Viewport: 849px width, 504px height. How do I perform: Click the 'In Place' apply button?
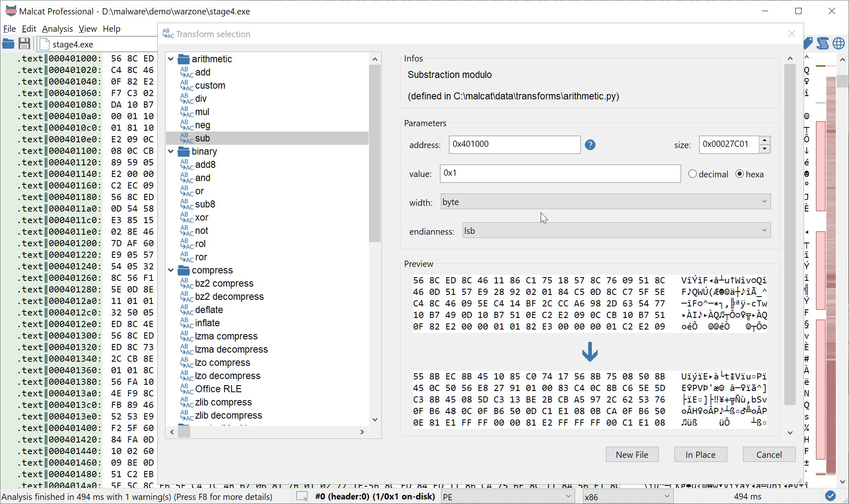[x=701, y=454]
